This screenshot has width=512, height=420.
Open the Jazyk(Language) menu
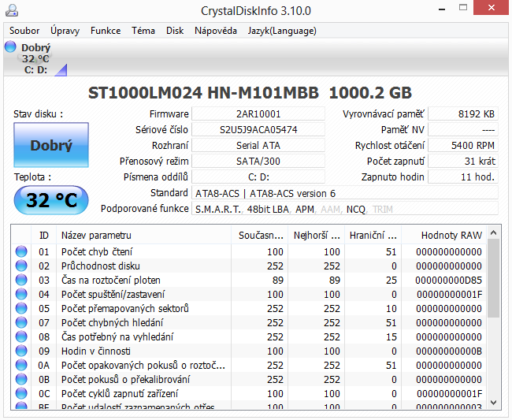tap(282, 31)
